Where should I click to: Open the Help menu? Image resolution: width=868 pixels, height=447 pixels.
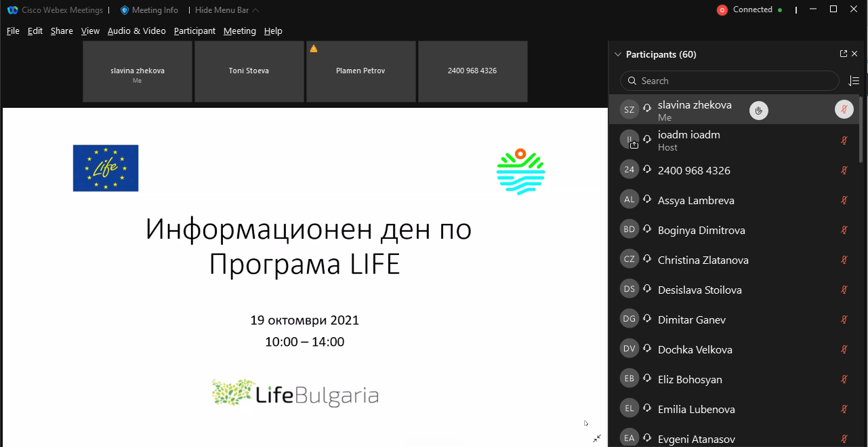pos(273,31)
